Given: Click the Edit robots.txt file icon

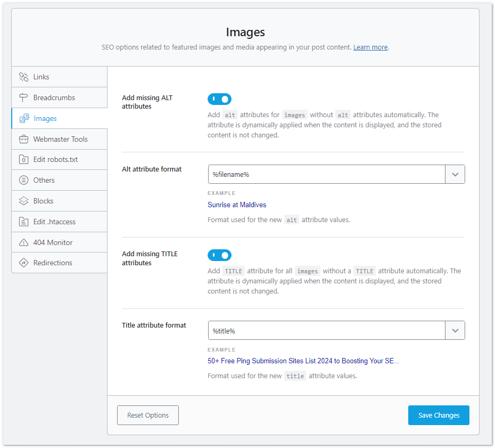Looking at the screenshot, I should point(24,159).
